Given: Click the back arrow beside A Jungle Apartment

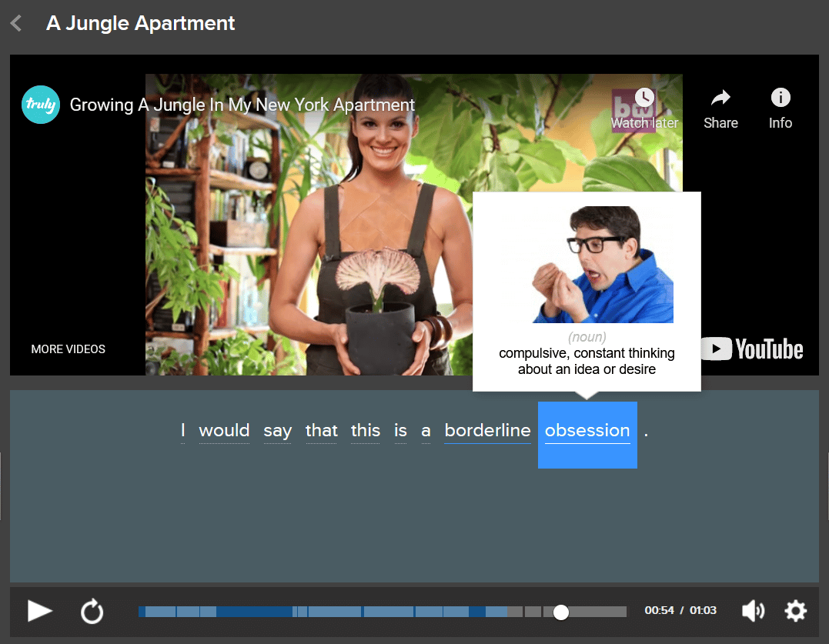Looking at the screenshot, I should click(x=16, y=24).
